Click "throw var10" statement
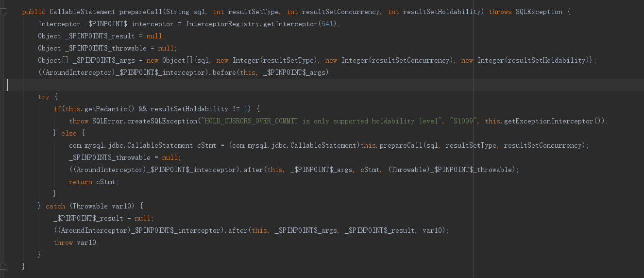 tap(75, 243)
